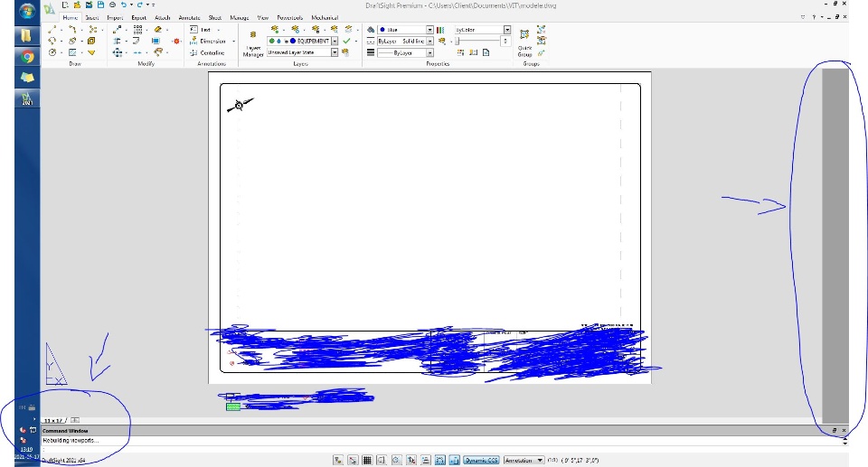This screenshot has height=467, width=868.
Task: Open Google Chrome from taskbar
Action: tap(26, 57)
